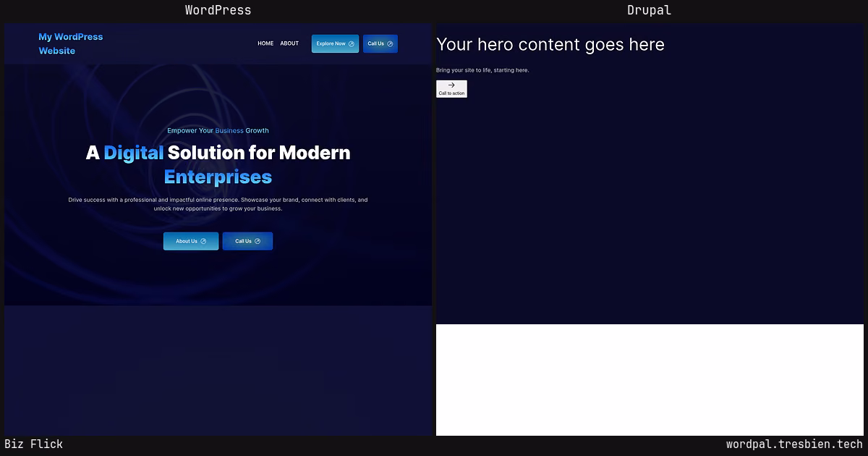868x456 pixels.
Task: Click the right arrow icon above Call to action
Action: 451,85
